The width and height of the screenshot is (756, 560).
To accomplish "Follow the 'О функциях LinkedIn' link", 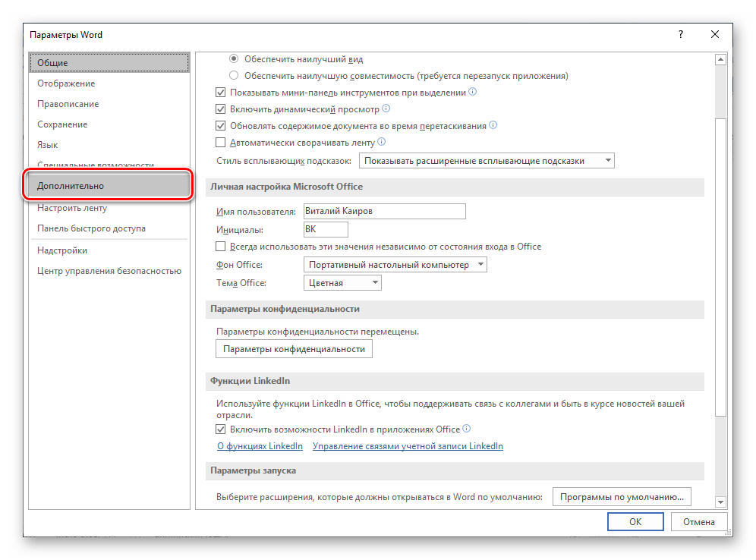I will click(260, 446).
